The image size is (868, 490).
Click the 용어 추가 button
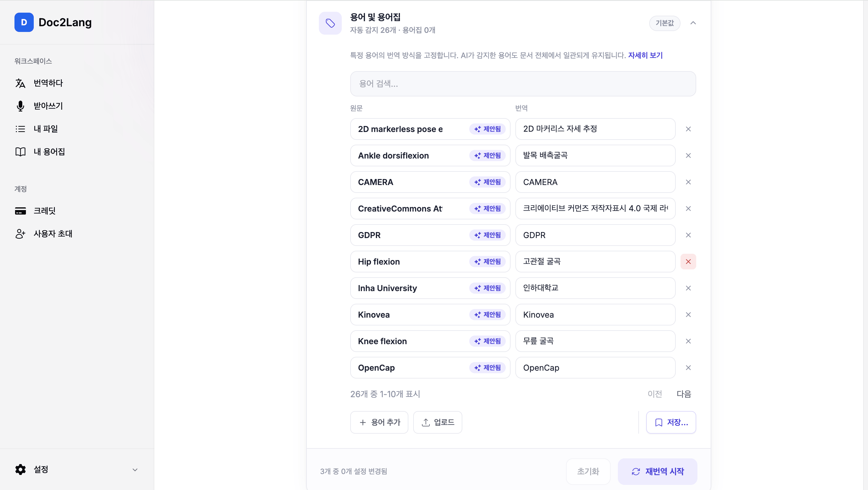click(x=379, y=422)
